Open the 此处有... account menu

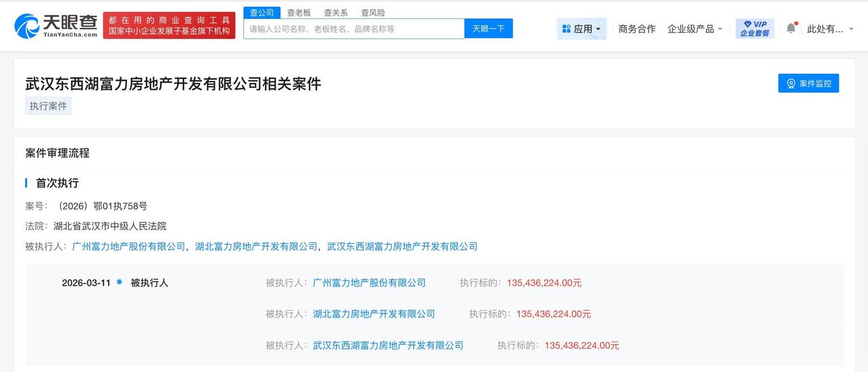829,29
